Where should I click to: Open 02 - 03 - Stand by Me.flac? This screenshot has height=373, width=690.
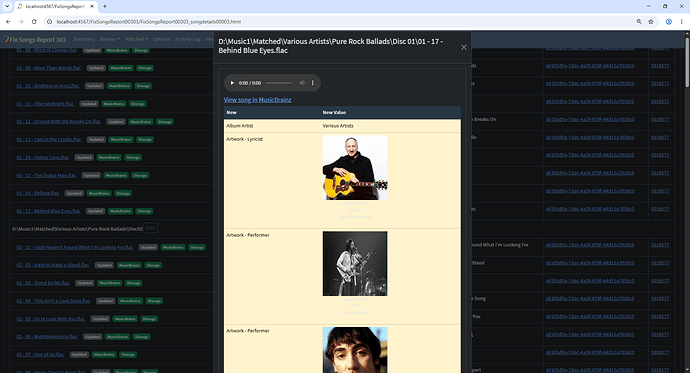coord(43,283)
